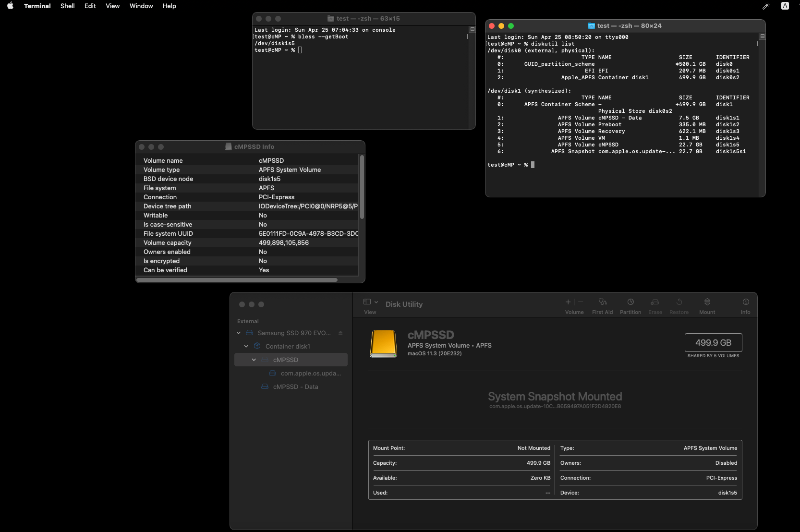800x532 pixels.
Task: Select the cMPSSD - Data volume
Action: coord(295,387)
